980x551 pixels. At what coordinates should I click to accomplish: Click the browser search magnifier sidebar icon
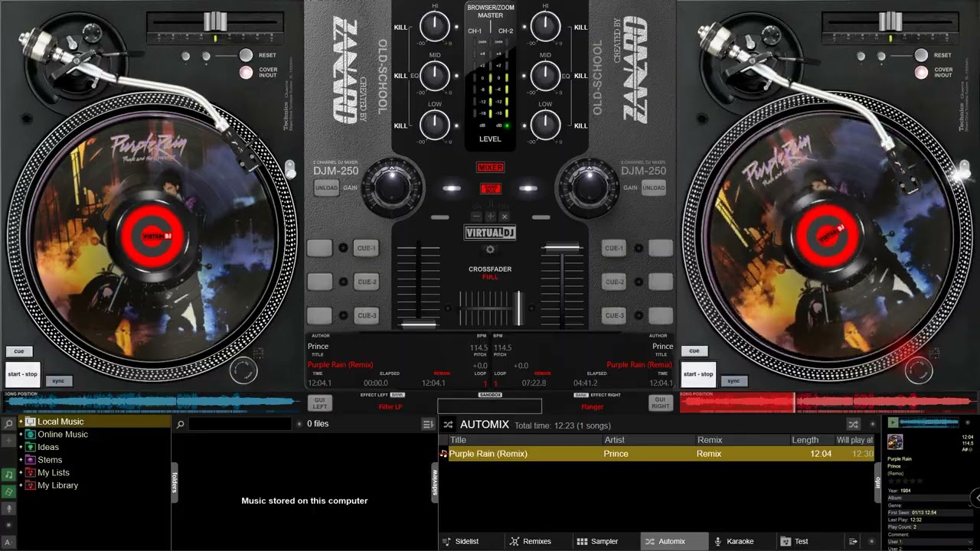pyautogui.click(x=8, y=423)
